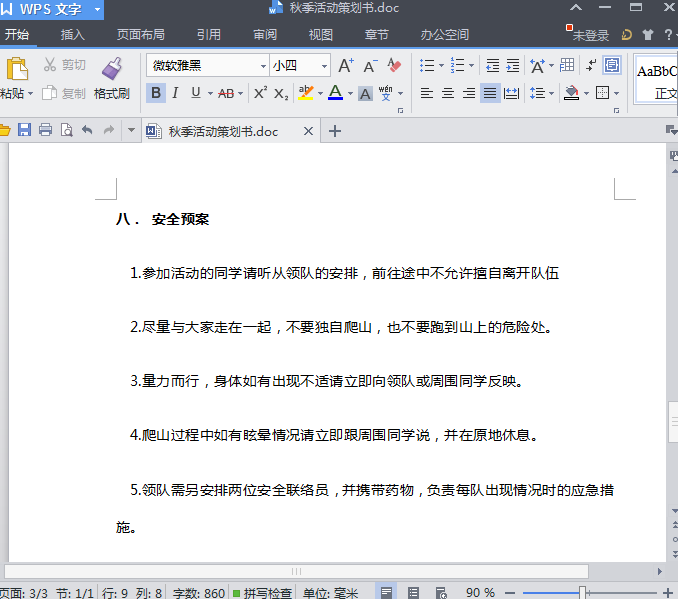Open the help question mark icon
678x599 pixels.
(x=668, y=35)
